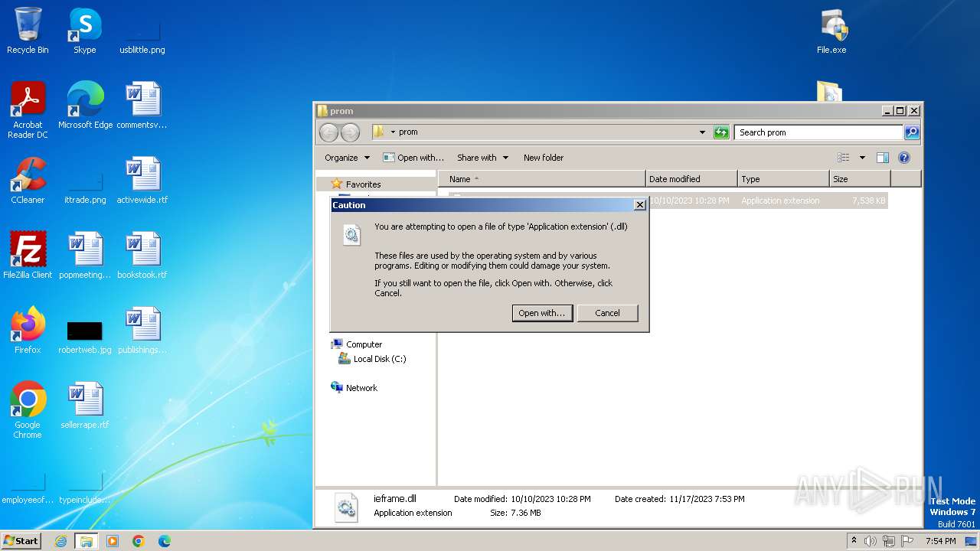Click the Explorer Forward arrow button
The width and height of the screenshot is (980, 551).
[x=350, y=132]
